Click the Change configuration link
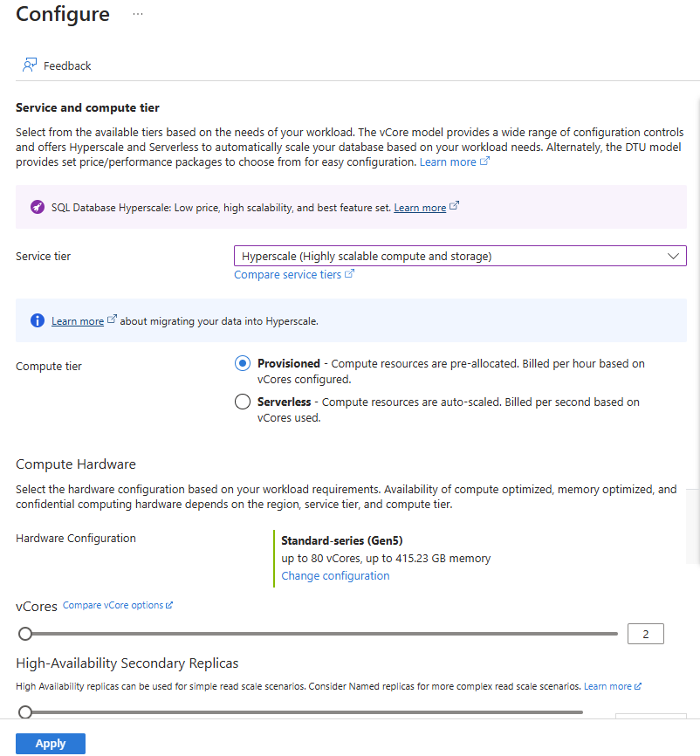The width and height of the screenshot is (700, 756). click(x=335, y=575)
